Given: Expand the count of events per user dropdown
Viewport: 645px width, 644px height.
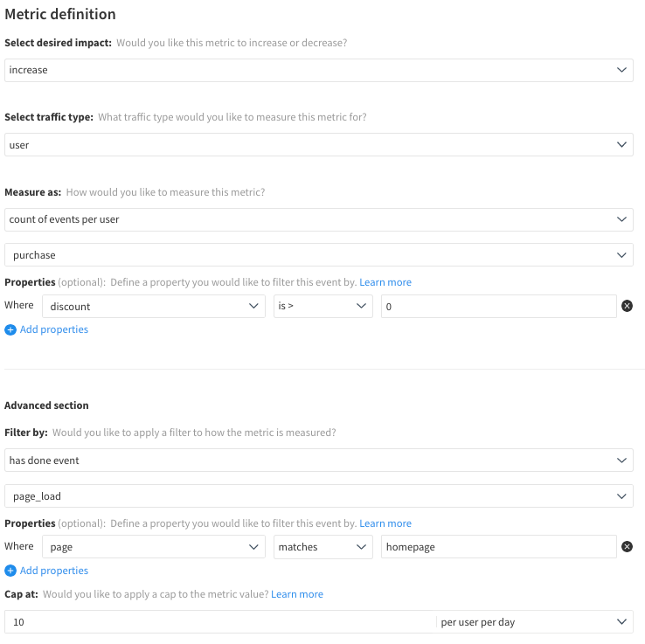Looking at the screenshot, I should click(x=318, y=219).
